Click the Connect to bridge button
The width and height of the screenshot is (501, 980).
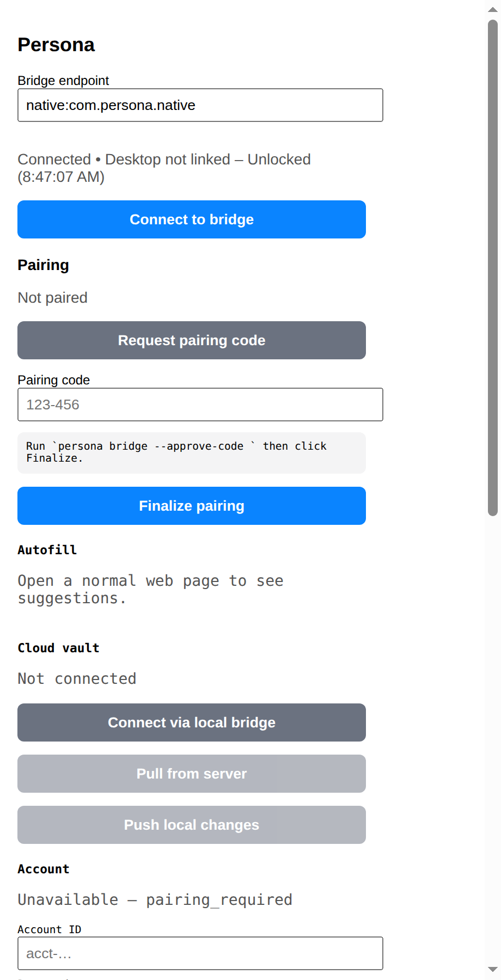point(192,219)
